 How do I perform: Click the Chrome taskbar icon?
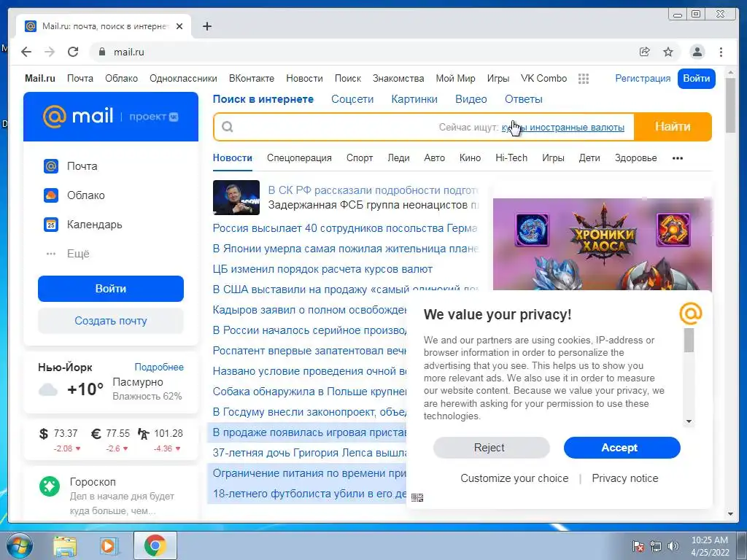pos(155,545)
